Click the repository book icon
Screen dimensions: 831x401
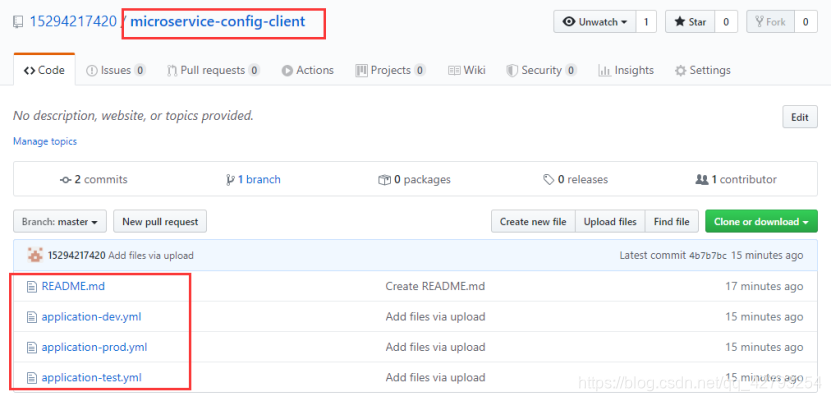pyautogui.click(x=19, y=22)
